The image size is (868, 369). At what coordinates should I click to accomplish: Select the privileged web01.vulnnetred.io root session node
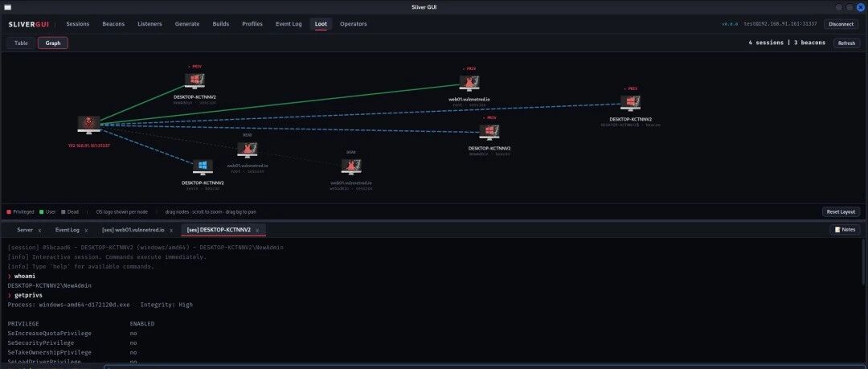(469, 84)
